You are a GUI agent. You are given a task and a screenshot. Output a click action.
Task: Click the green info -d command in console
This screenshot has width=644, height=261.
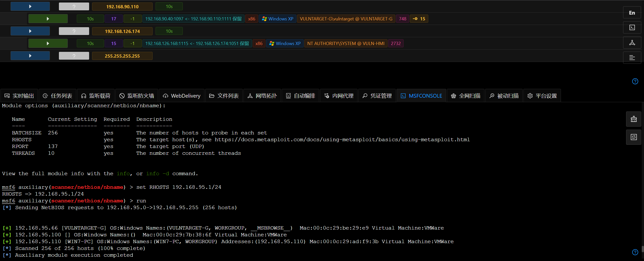pyautogui.click(x=158, y=173)
